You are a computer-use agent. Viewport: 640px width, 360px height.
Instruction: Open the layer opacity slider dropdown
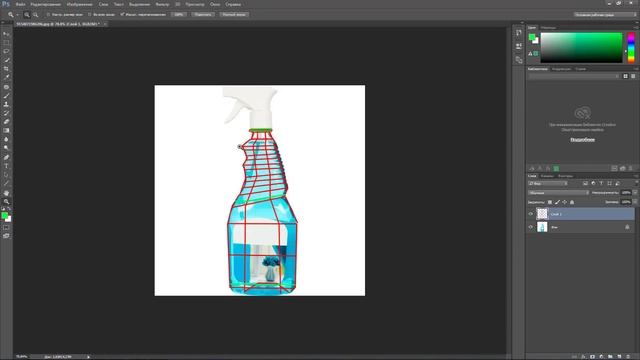(x=635, y=193)
